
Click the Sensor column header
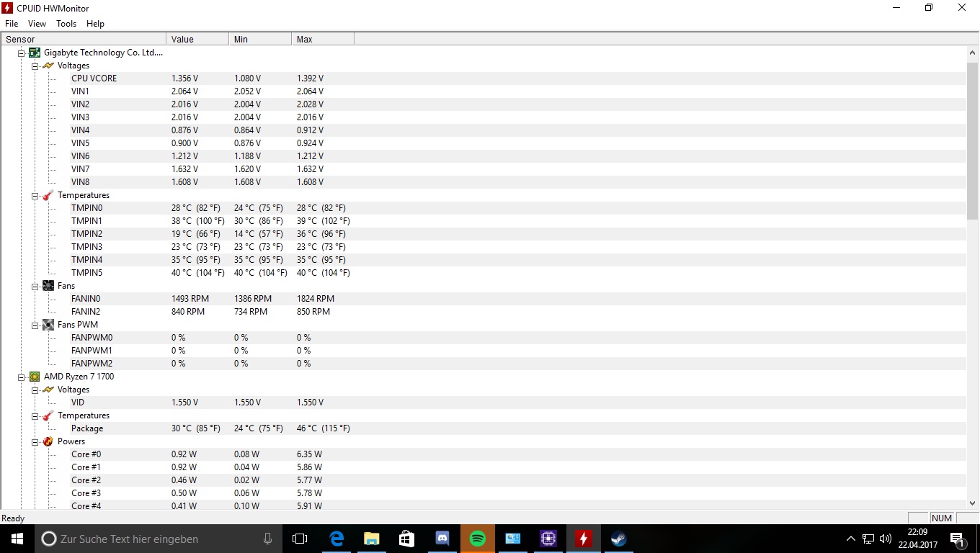(x=84, y=39)
